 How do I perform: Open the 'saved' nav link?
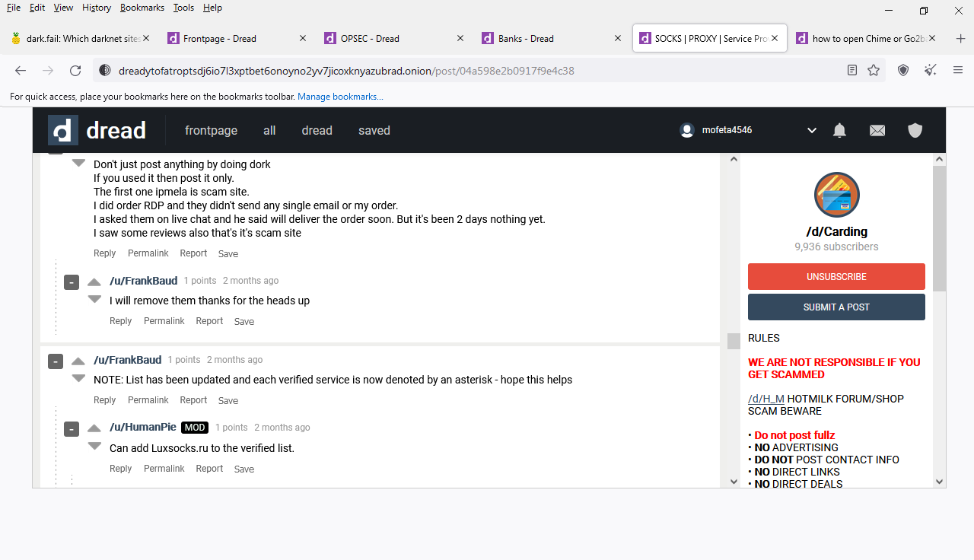374,131
